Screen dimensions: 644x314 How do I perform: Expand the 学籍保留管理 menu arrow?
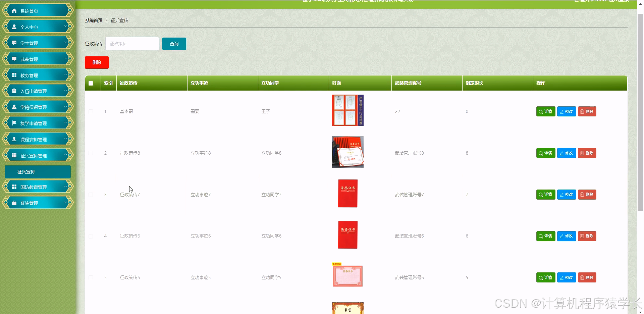(x=66, y=106)
